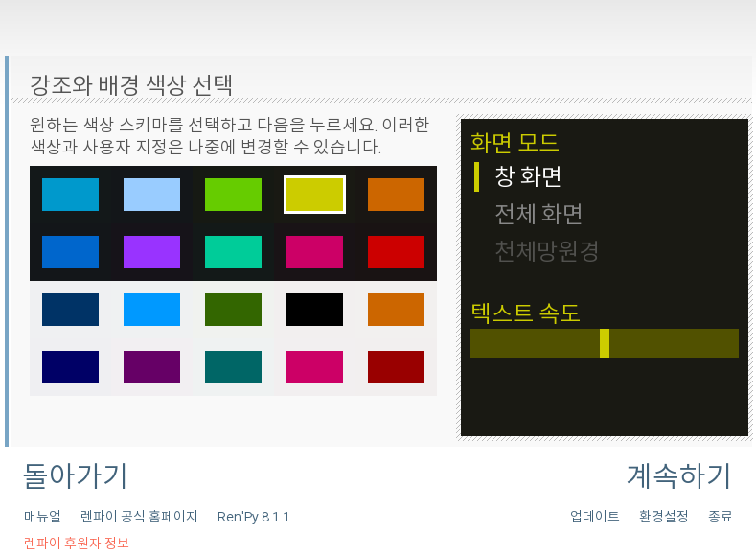
Task: Pick the dark navy-blue swatch in first light row
Action: pyautogui.click(x=70, y=310)
